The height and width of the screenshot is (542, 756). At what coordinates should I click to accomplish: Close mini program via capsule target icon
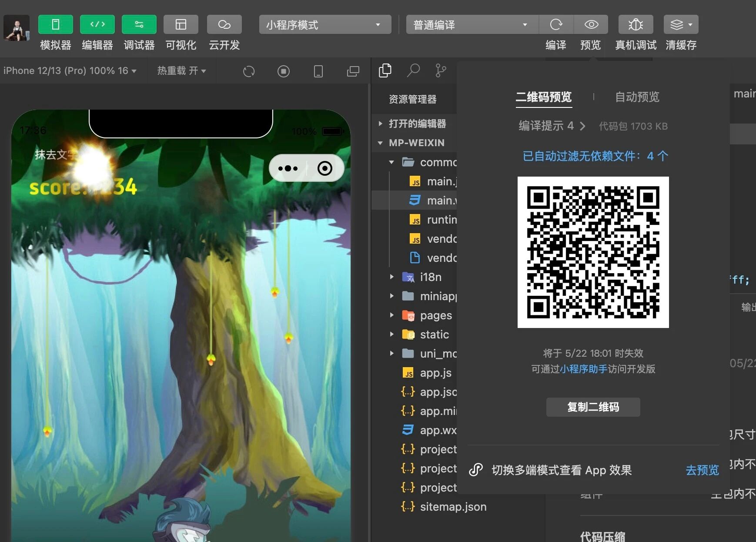coord(325,168)
